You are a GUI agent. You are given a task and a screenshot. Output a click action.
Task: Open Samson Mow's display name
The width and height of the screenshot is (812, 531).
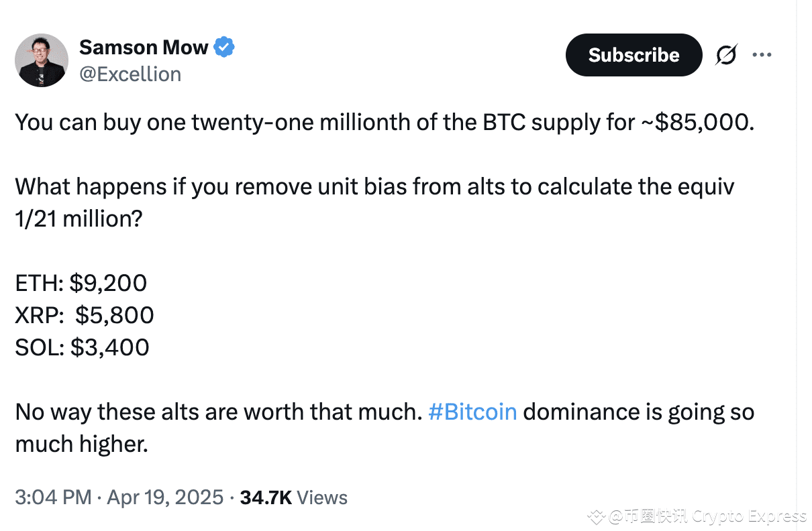coord(144,47)
